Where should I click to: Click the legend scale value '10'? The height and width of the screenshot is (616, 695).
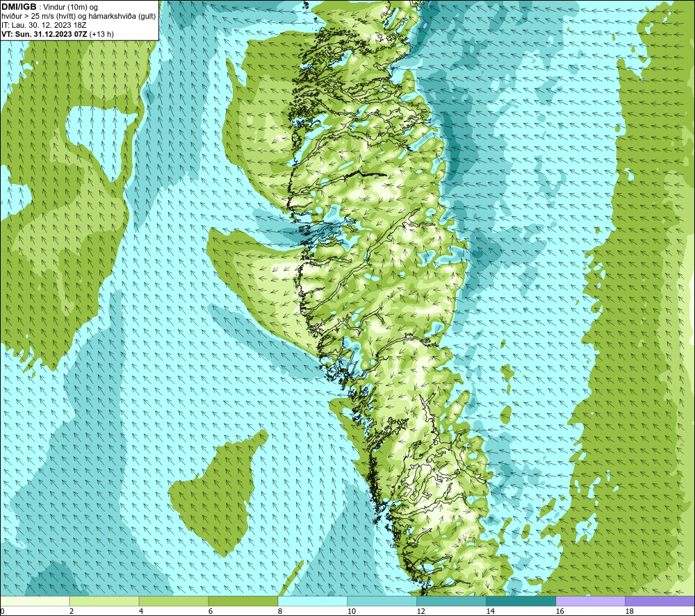pos(351,611)
